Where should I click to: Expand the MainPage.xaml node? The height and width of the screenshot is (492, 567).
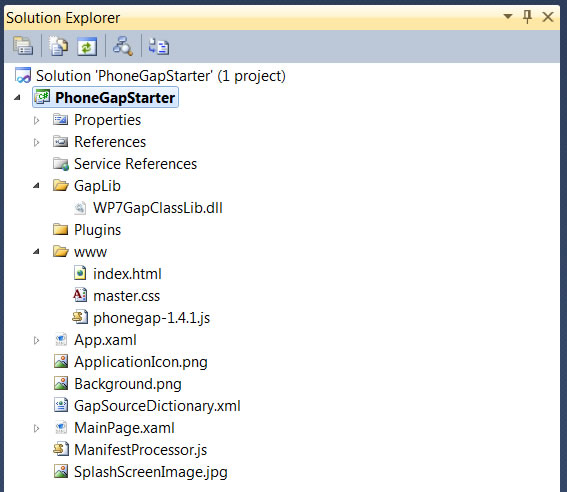point(36,428)
